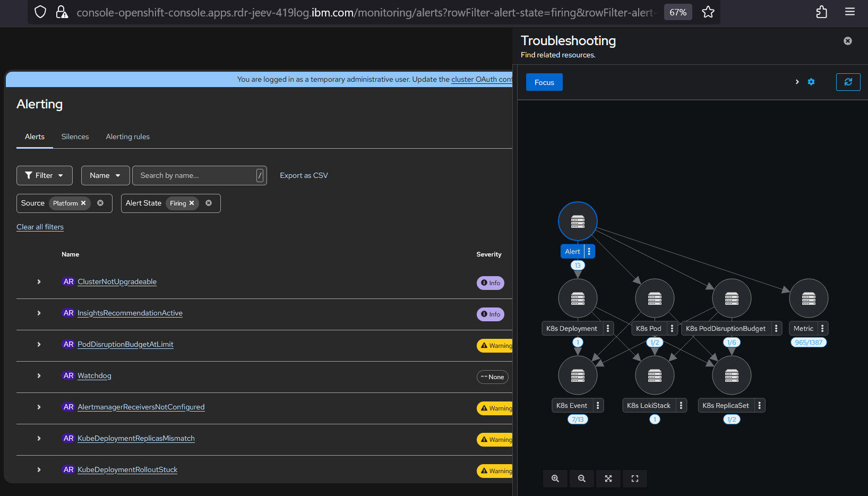
Task: Expand the PodDisruptionBudgetAtLimit row
Action: [39, 344]
